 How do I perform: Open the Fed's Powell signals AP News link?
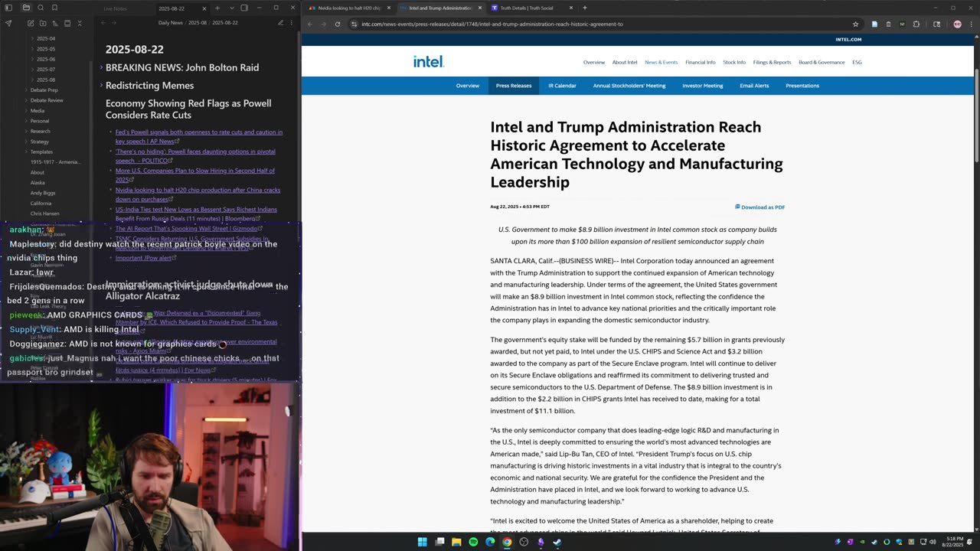click(x=199, y=136)
